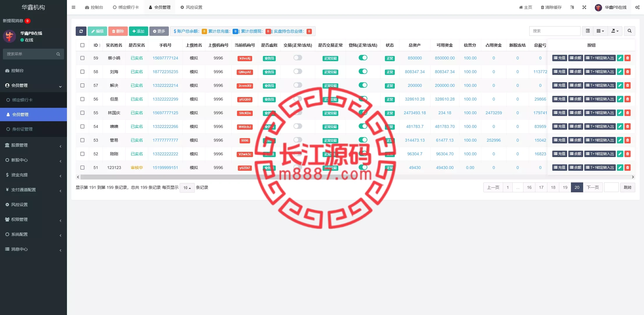This screenshot has width=644, height=315.
Task: Click the 余额 button for row 58
Action: tap(576, 72)
